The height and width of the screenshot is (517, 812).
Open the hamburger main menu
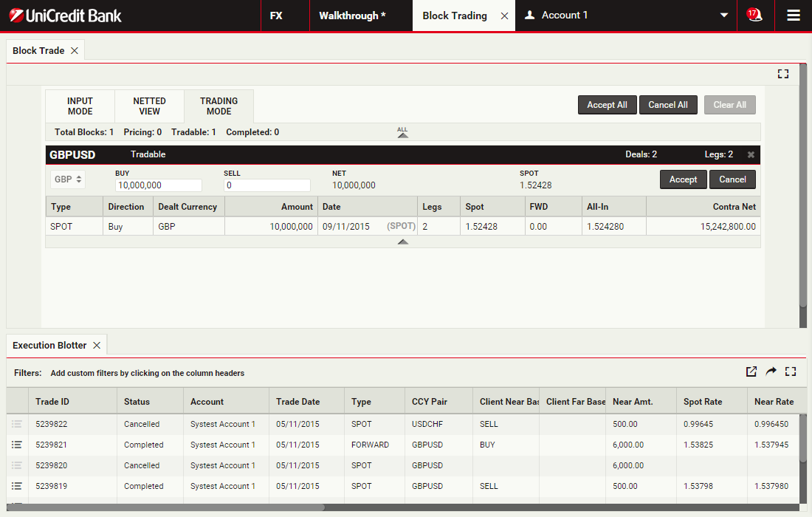(794, 16)
